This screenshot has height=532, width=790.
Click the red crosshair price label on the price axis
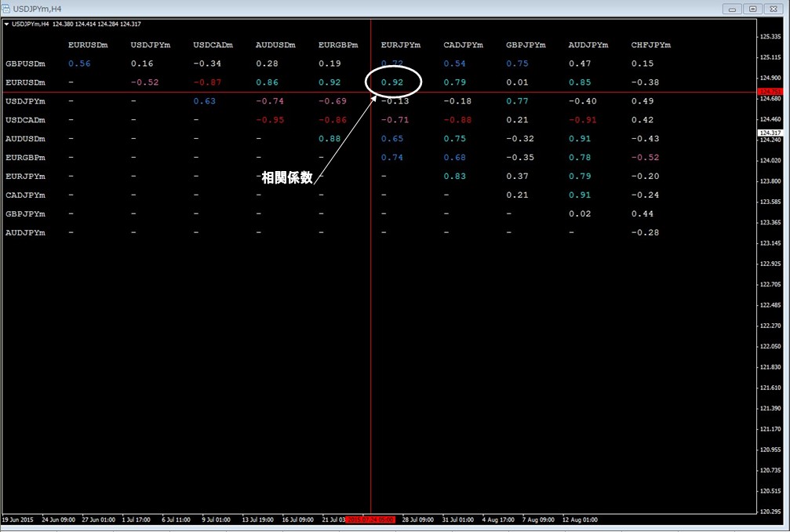(770, 92)
